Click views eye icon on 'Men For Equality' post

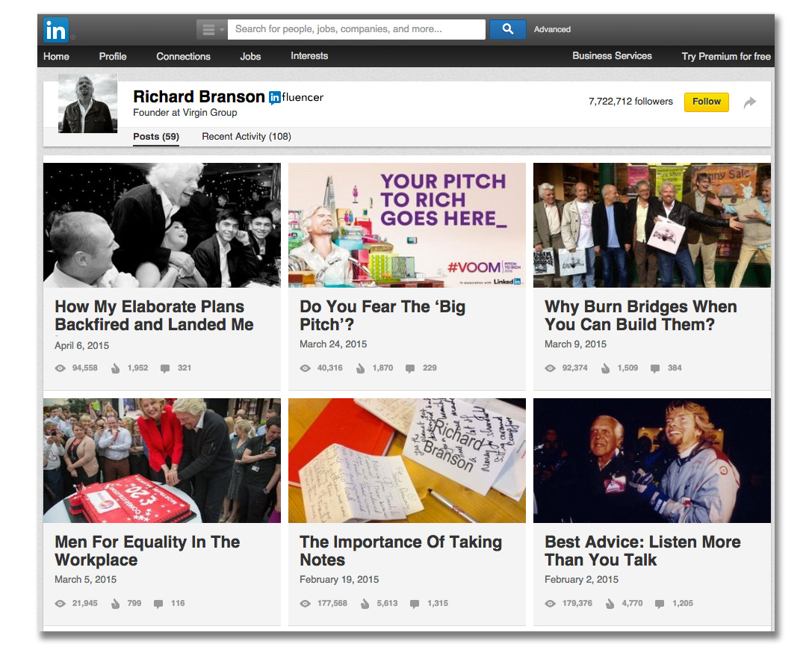61,604
